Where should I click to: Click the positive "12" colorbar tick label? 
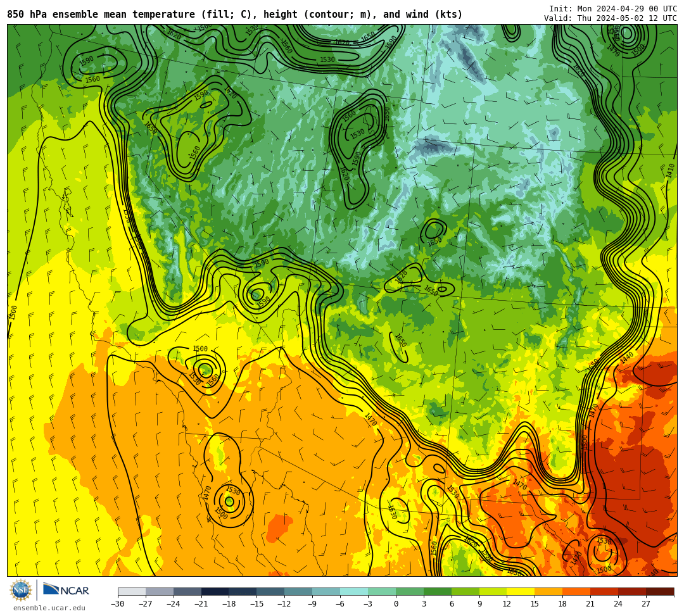(x=507, y=604)
